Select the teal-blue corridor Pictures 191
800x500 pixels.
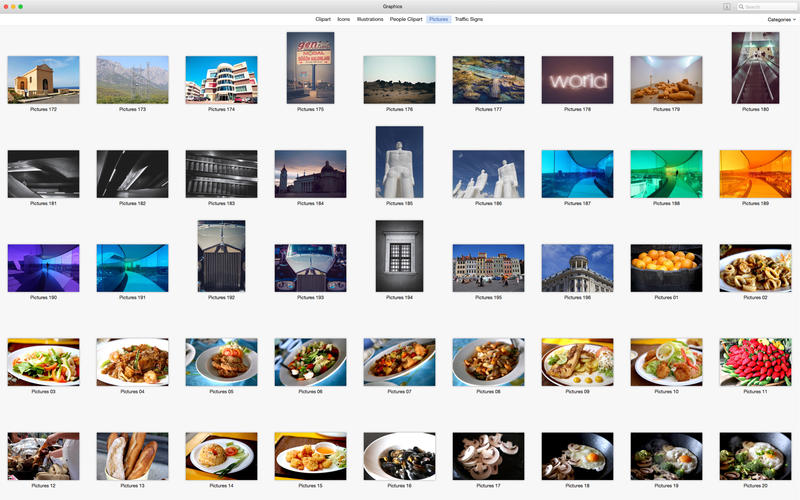tap(132, 268)
